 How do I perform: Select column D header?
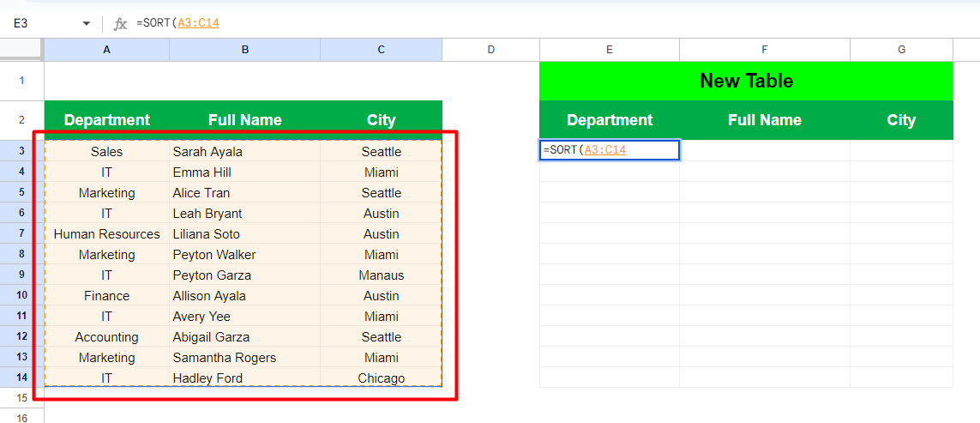pos(490,50)
